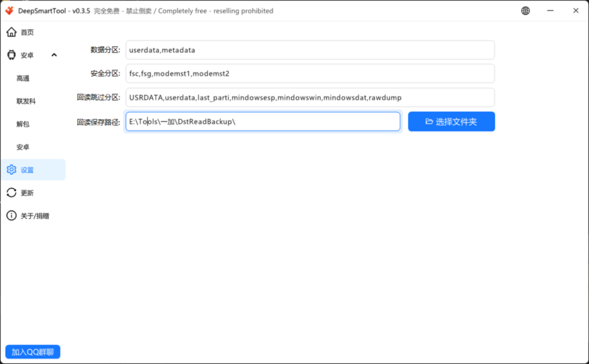Go to the 解包 page
The image size is (589, 364).
[x=23, y=124]
